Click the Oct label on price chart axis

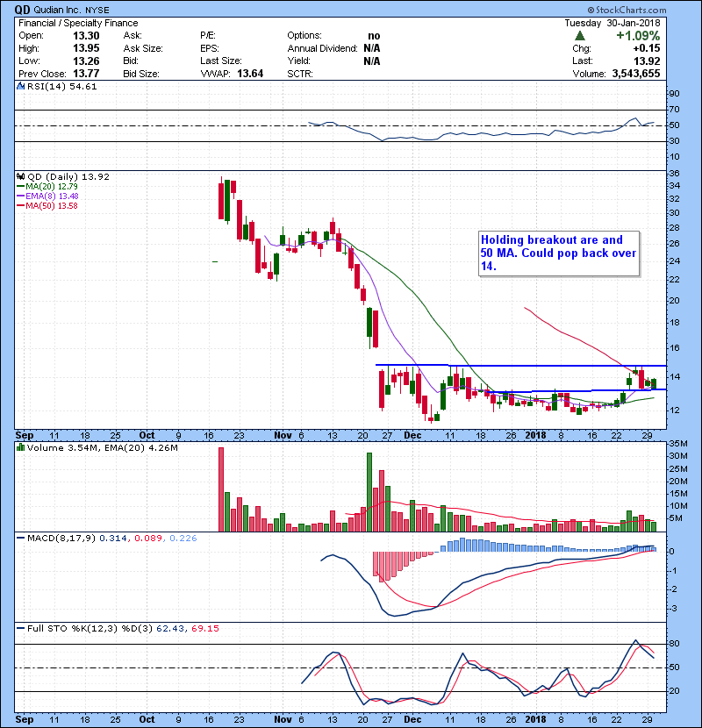pos(147,435)
